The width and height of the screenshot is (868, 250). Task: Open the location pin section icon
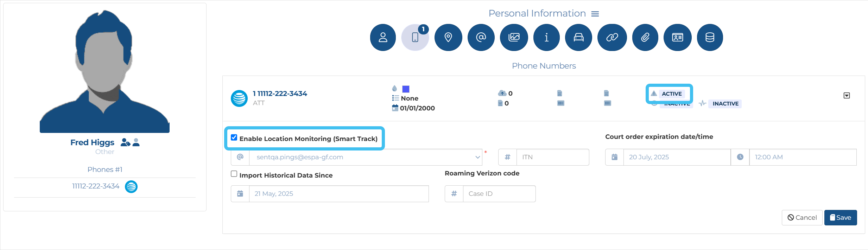click(x=448, y=37)
